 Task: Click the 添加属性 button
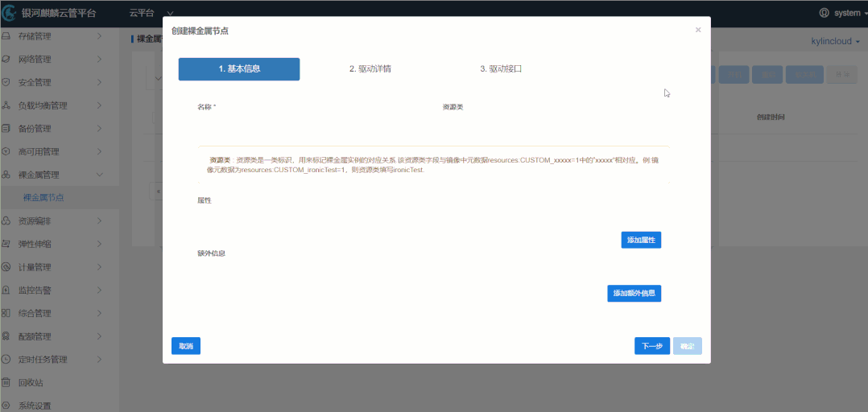[641, 240]
